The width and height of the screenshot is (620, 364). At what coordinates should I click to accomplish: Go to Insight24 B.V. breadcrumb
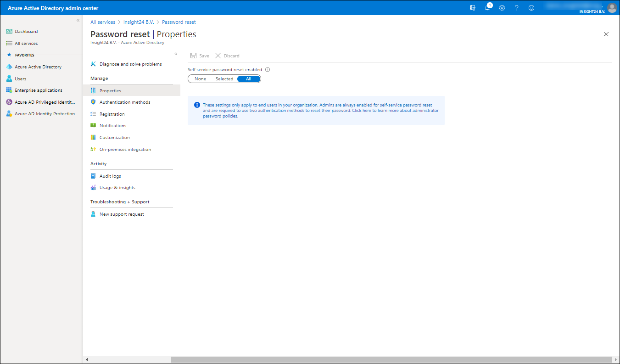point(139,22)
